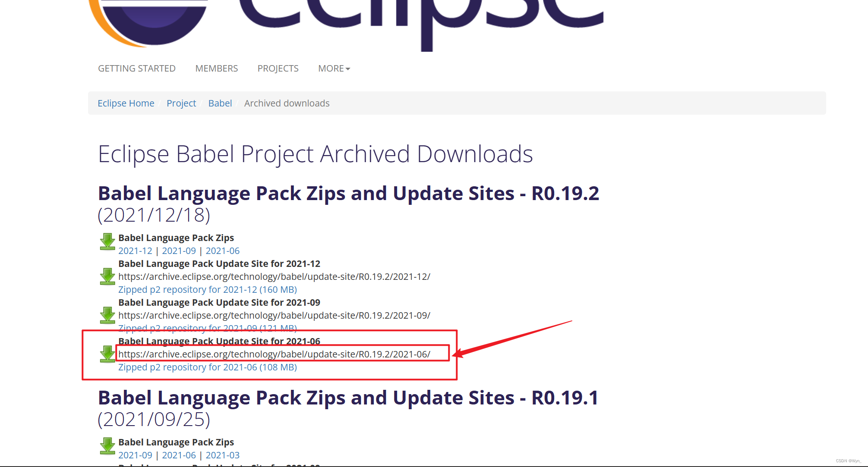Open the MEMBERS menu item

(216, 69)
